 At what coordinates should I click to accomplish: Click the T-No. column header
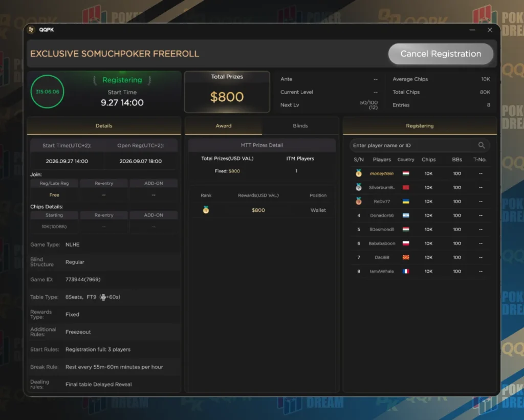[479, 160]
